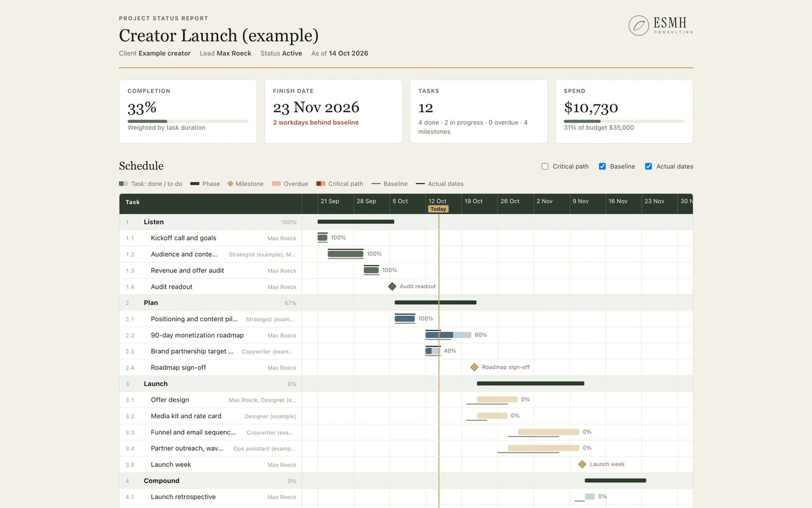
Task: Click the Funnel and email sequence bar
Action: pos(548,432)
